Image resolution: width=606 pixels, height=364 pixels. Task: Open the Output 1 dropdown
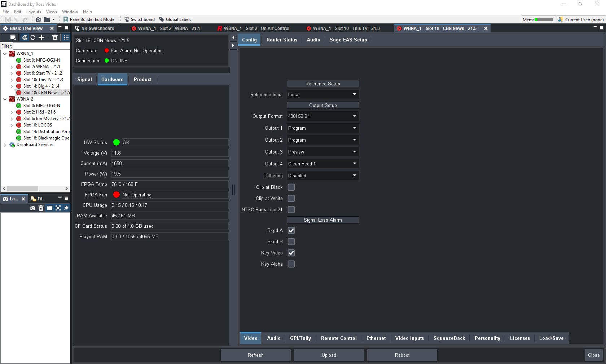tap(323, 128)
